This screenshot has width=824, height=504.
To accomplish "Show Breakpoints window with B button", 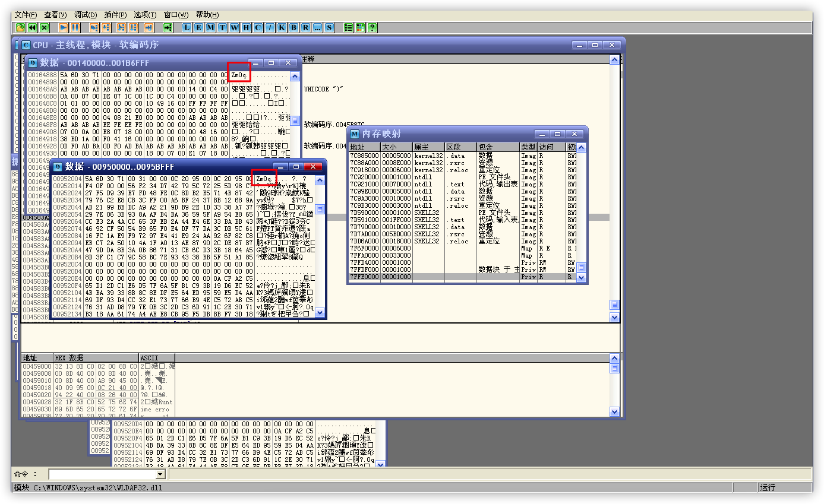I will pyautogui.click(x=294, y=27).
